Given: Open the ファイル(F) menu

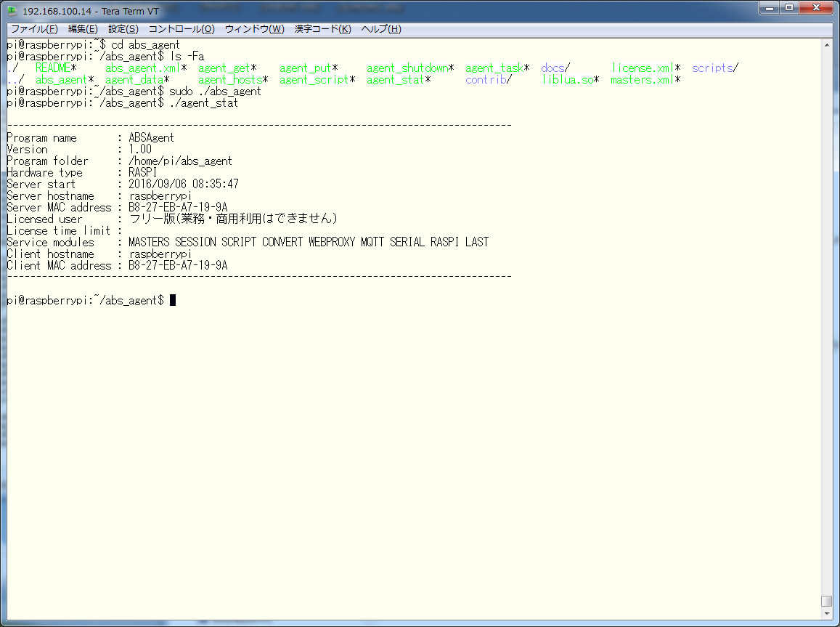Looking at the screenshot, I should click(x=34, y=29).
